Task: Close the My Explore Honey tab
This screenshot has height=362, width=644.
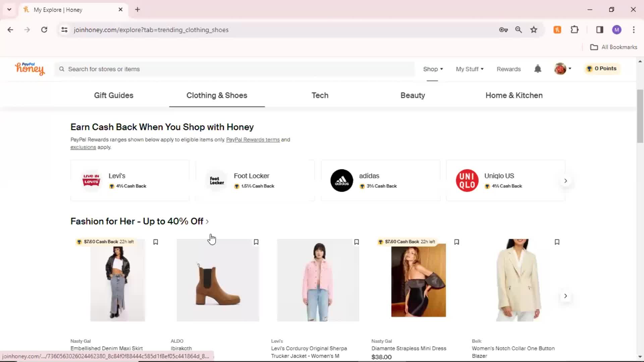Action: 120,9
